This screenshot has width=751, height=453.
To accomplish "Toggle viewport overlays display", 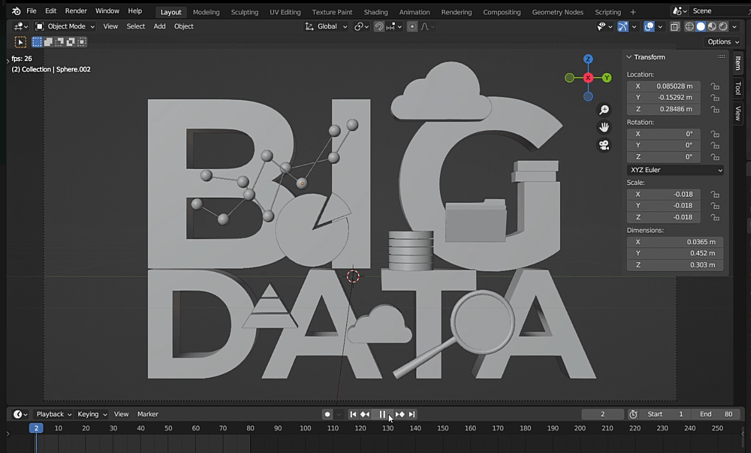I will coord(649,26).
